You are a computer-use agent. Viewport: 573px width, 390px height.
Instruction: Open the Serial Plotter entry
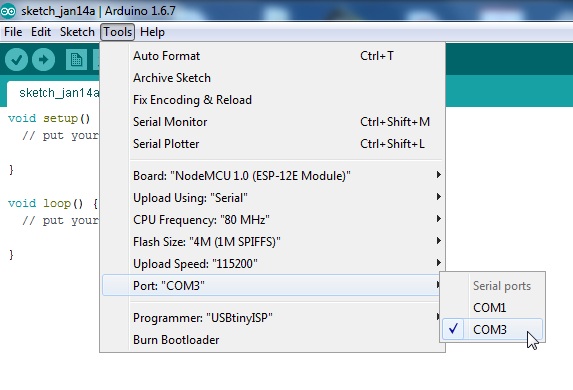coord(272,144)
